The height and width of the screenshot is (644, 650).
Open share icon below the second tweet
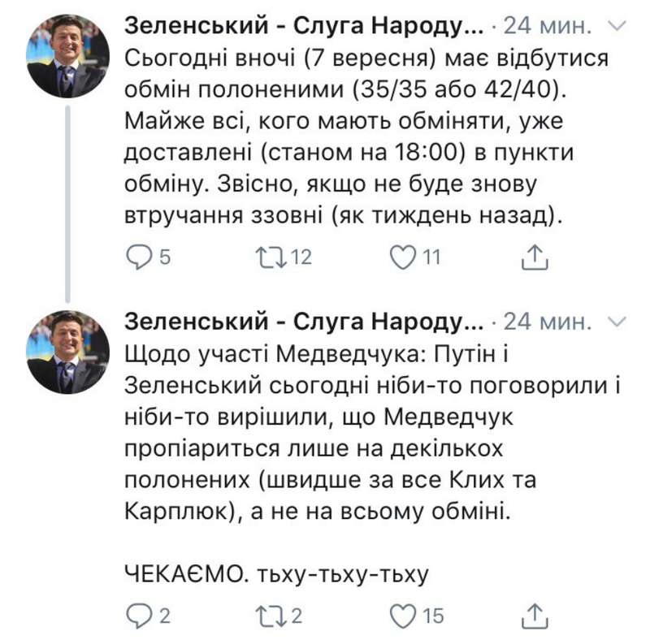pyautogui.click(x=535, y=613)
